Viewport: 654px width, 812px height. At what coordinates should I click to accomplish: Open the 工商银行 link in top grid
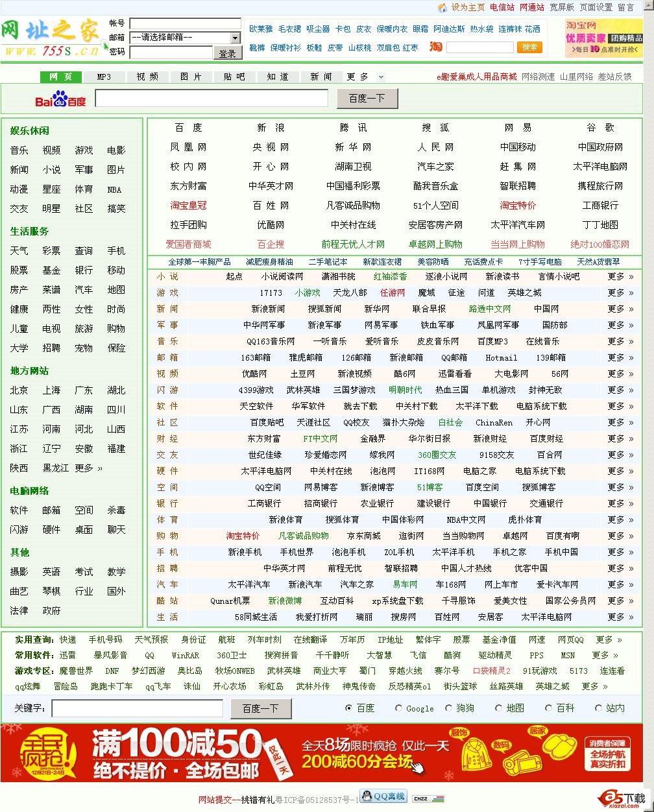pyautogui.click(x=600, y=206)
